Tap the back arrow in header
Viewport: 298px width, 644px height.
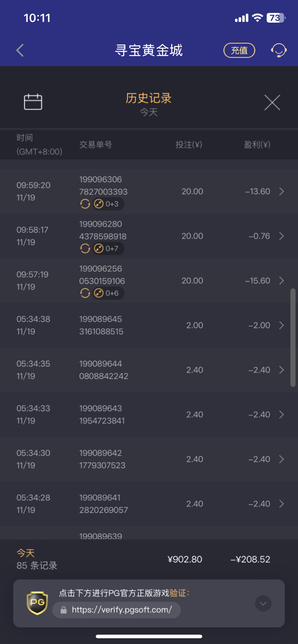tap(20, 50)
